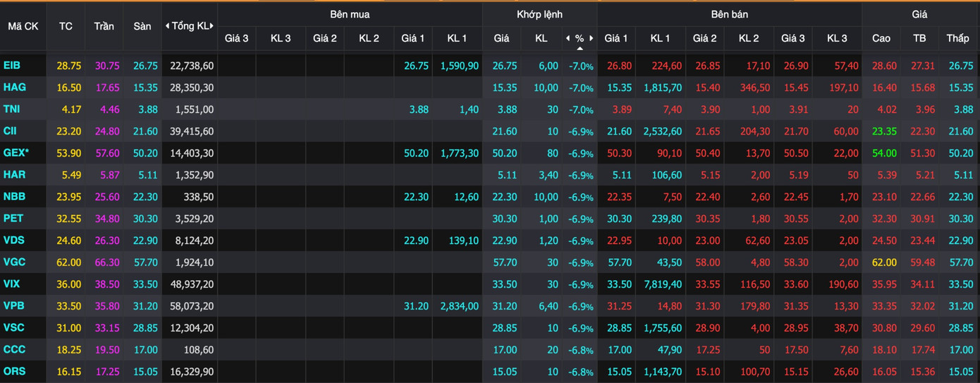
Task: Open HAG stock ticker
Action: click(14, 87)
